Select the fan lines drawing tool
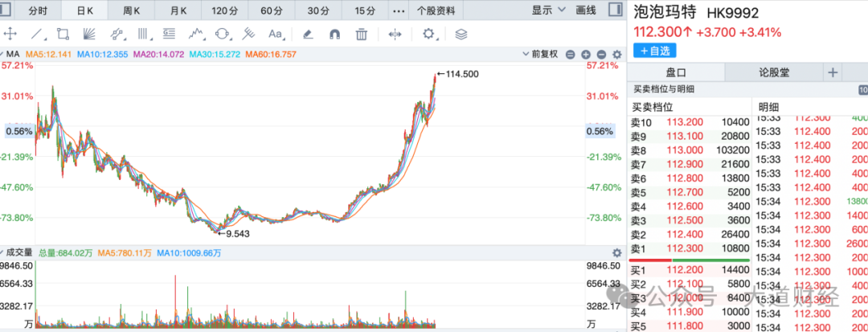Viewport: 868px width, 332px height. coord(90,34)
